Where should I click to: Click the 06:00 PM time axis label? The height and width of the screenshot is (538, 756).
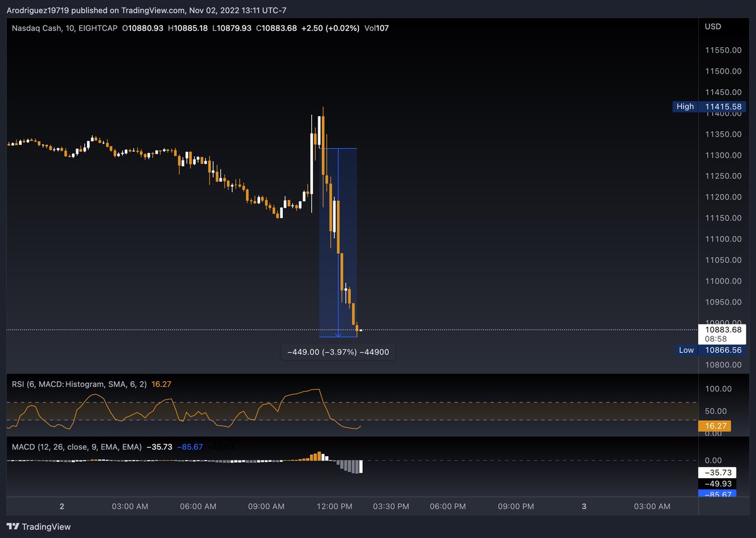click(x=449, y=507)
